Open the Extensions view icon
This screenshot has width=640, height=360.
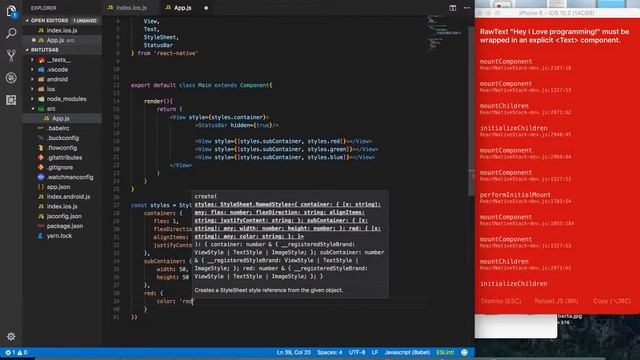[x=11, y=100]
